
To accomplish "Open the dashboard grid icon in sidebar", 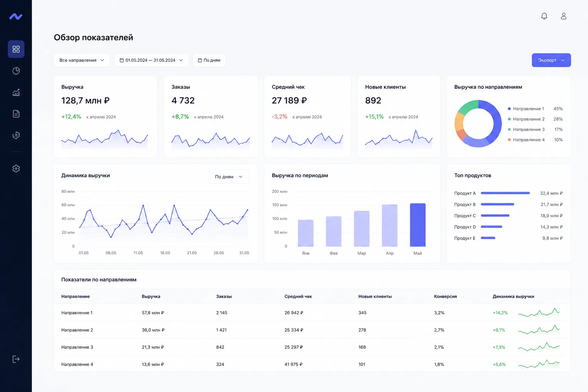I will (16, 49).
